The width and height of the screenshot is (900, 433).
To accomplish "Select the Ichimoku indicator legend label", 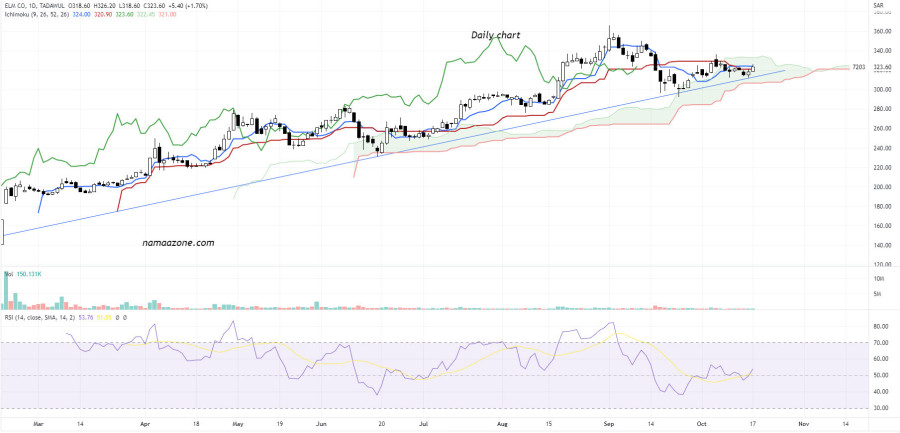I will (21, 15).
